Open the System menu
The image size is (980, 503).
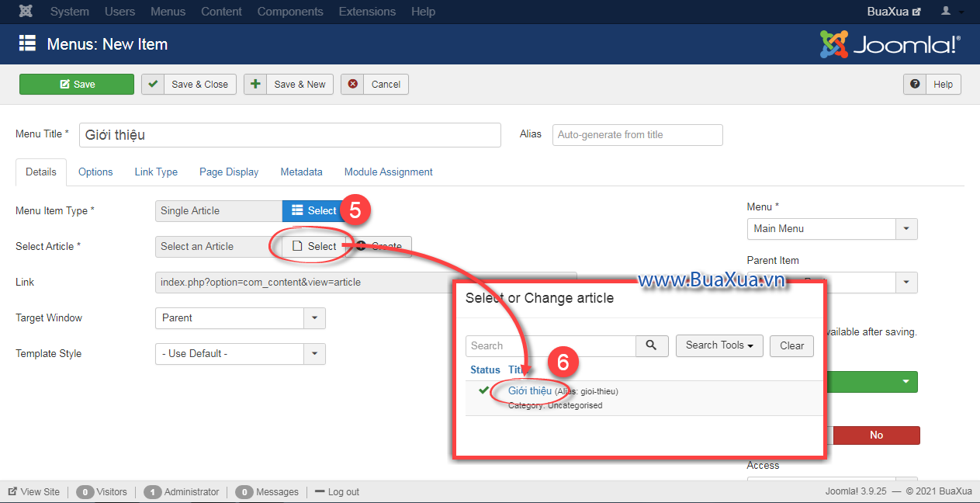(x=69, y=12)
